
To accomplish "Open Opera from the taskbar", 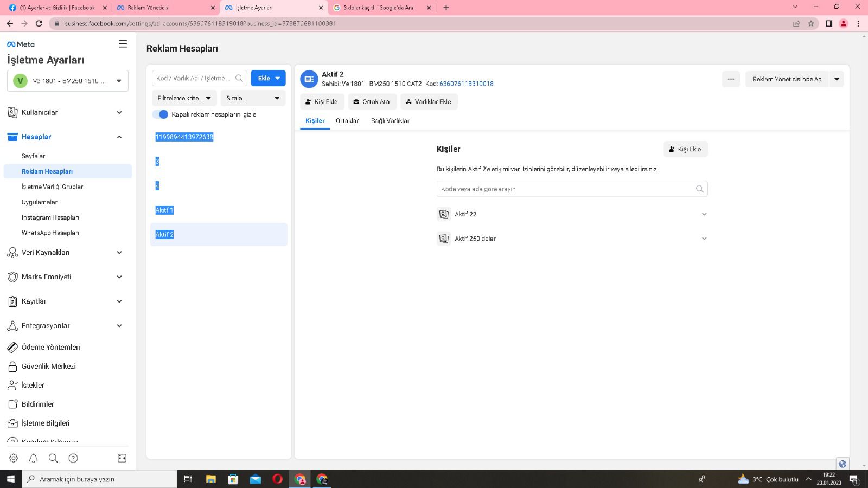I will pos(277,479).
